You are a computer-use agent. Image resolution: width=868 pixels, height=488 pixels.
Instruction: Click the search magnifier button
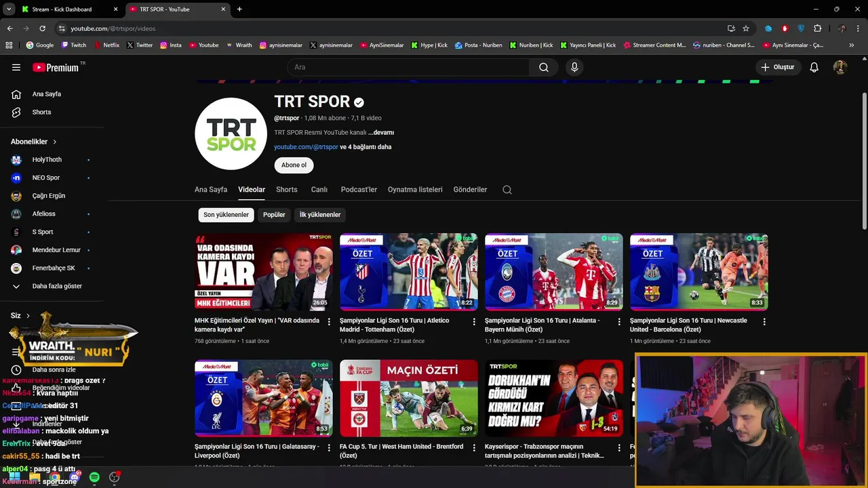coord(544,67)
